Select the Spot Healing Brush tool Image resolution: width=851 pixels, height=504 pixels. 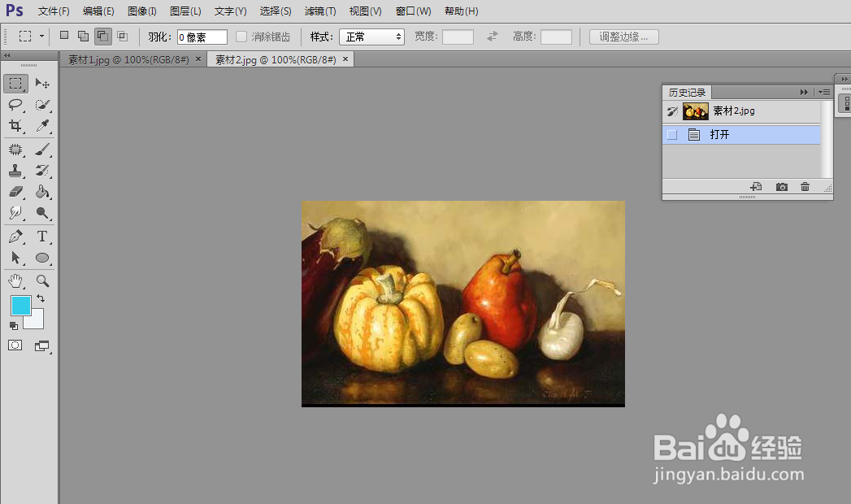coord(15,150)
